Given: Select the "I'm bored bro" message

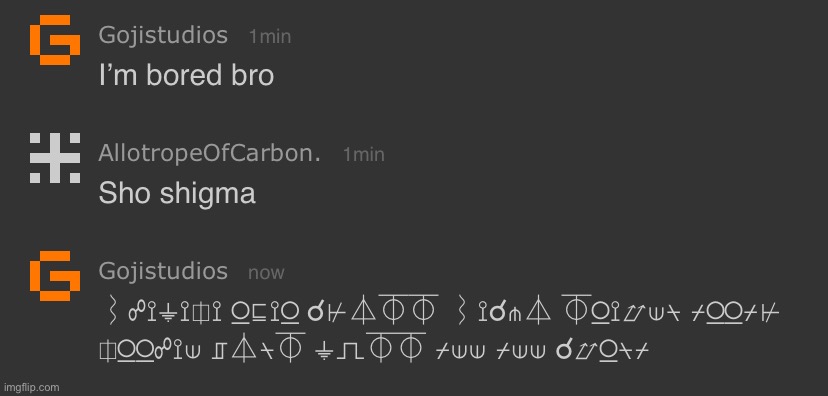Looking at the screenshot, I should (186, 75).
